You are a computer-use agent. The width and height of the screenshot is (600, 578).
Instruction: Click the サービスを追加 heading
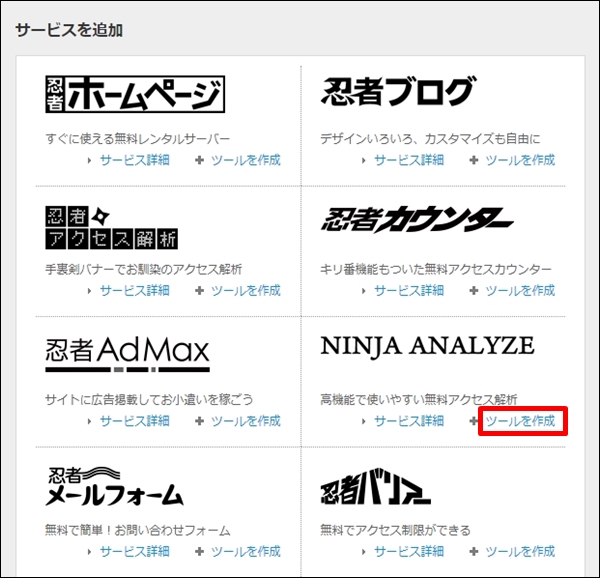[x=69, y=30]
